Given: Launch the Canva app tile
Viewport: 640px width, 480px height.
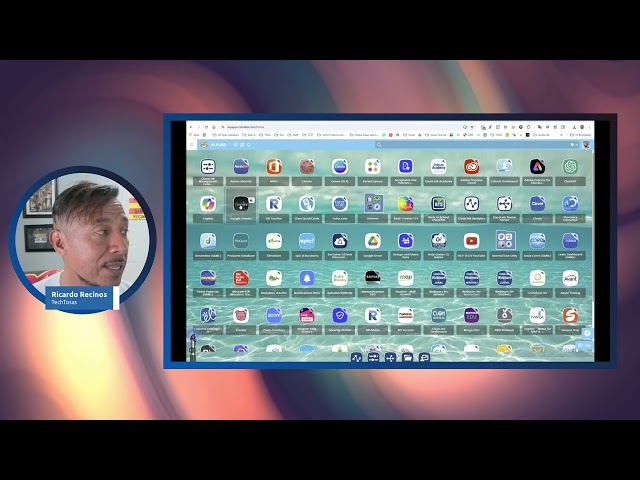Looking at the screenshot, I should click(340, 167).
